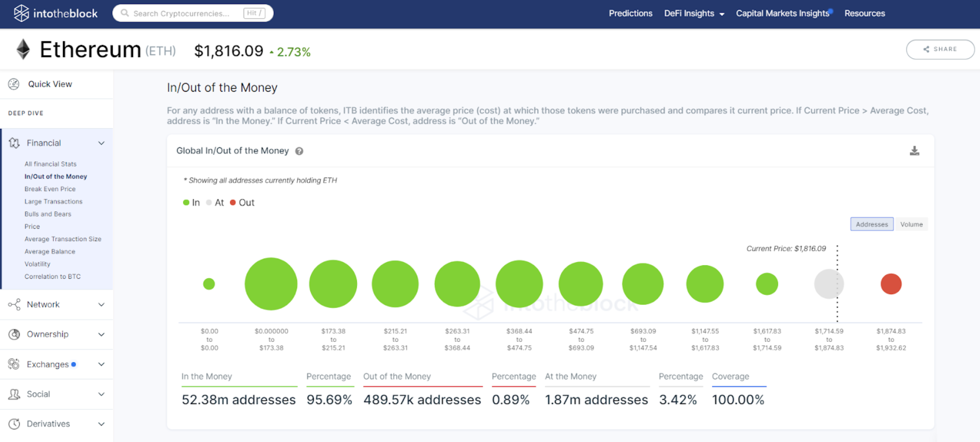980x442 pixels.
Task: Open Average Balance page
Action: [x=50, y=251]
